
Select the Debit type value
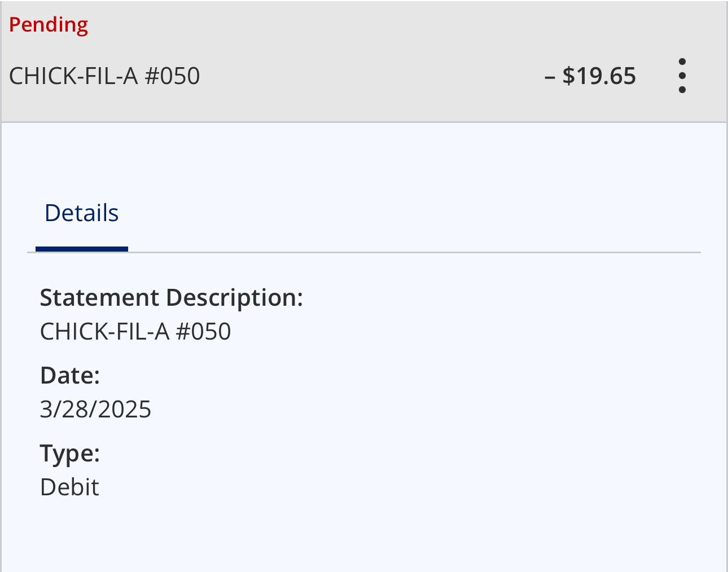pos(69,487)
